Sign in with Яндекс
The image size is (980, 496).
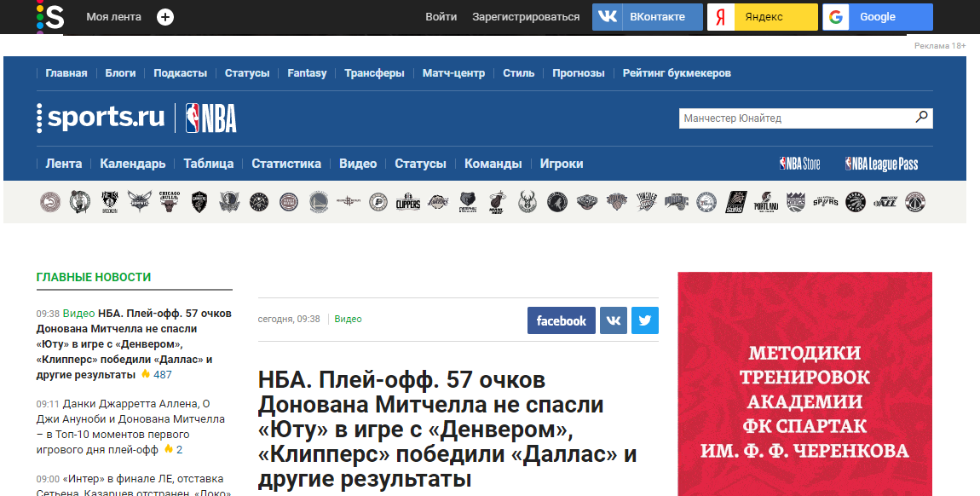(x=763, y=17)
